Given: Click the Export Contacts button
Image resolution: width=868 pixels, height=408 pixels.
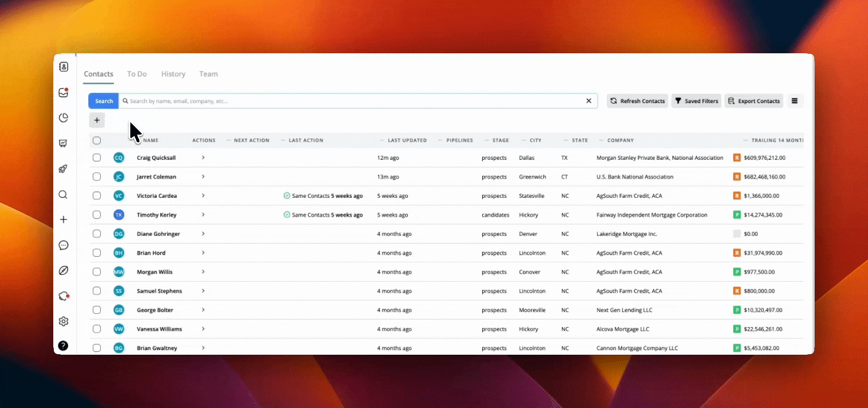Looking at the screenshot, I should tap(754, 101).
